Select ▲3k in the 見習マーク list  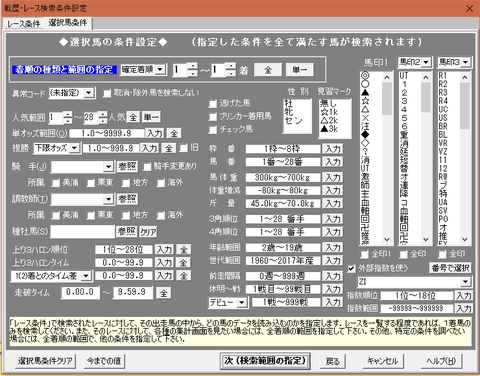tap(329, 129)
